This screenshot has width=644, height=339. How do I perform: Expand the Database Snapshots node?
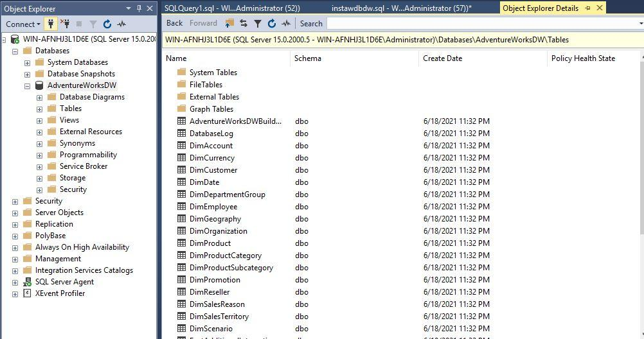[x=27, y=74]
